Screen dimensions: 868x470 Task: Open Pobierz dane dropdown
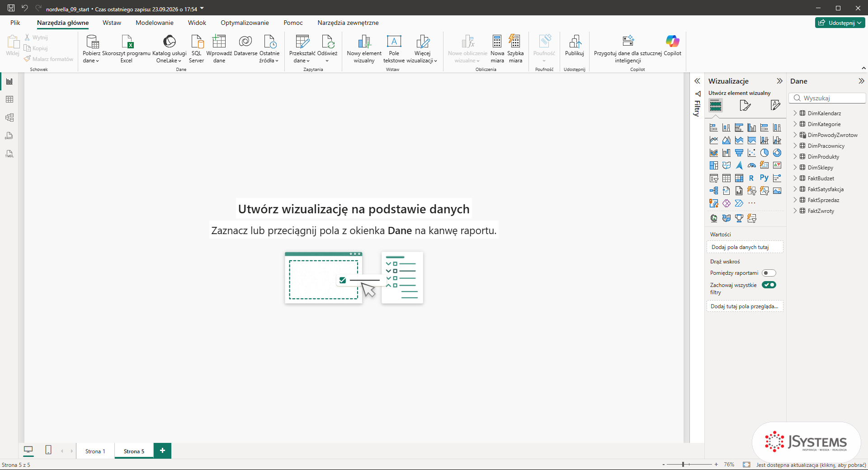pos(91,49)
